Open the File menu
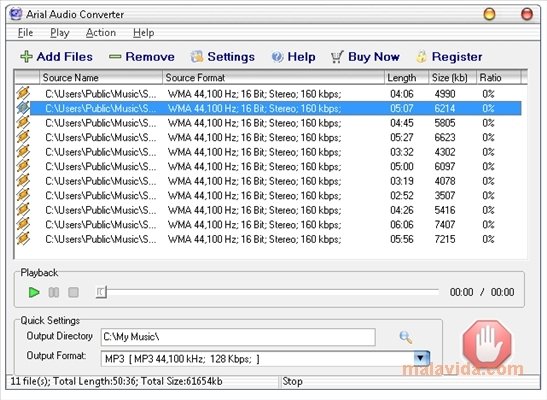Image resolution: width=547 pixels, height=400 pixels. point(25,33)
